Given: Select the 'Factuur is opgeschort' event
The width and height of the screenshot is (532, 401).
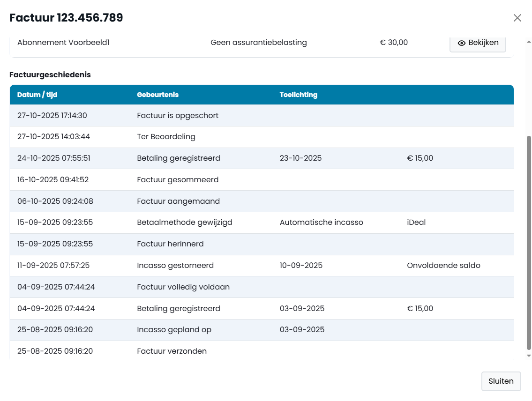Looking at the screenshot, I should [178, 116].
